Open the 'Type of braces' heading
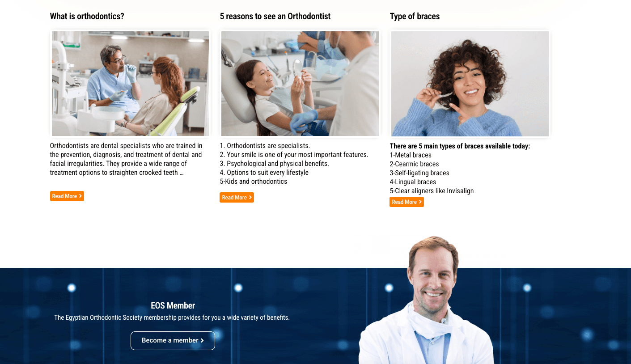The width and height of the screenshot is (631, 364). tap(415, 17)
